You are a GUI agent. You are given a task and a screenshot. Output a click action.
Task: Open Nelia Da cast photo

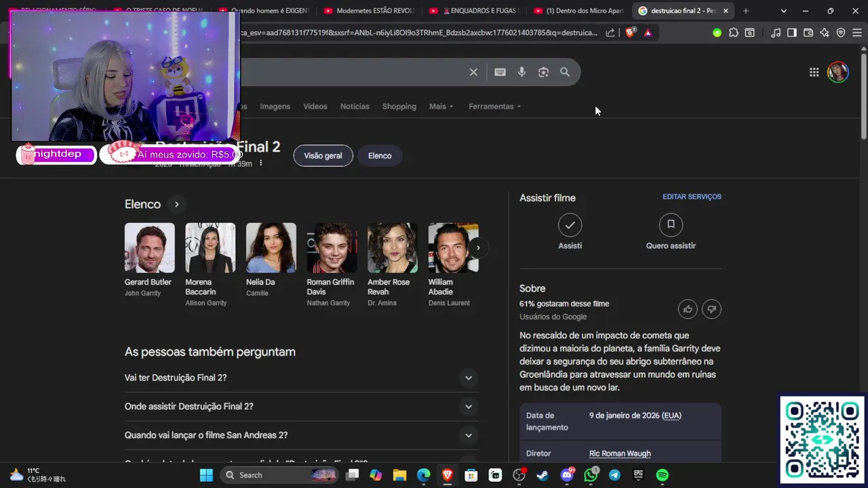coord(271,247)
